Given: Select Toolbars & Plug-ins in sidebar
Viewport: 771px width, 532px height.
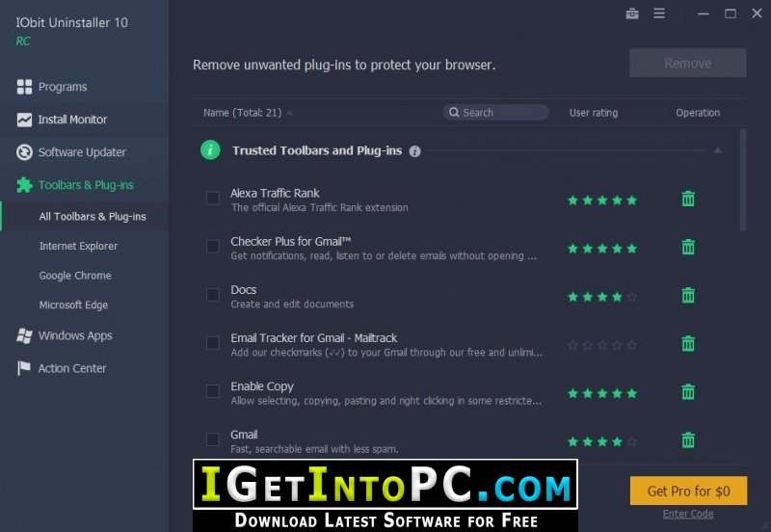Looking at the screenshot, I should pos(86,185).
